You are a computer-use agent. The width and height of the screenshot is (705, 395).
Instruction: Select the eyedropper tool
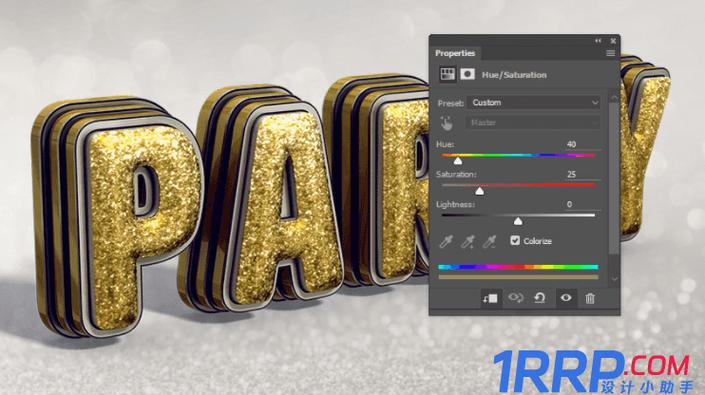click(446, 241)
